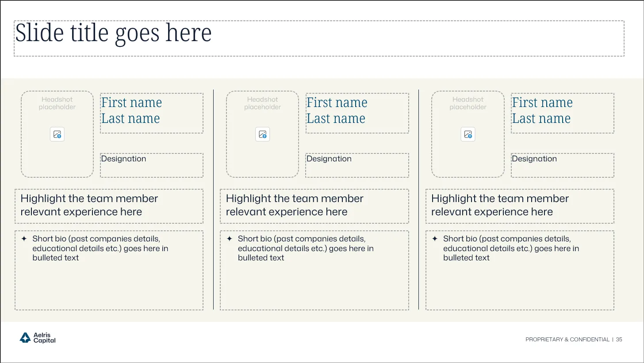Click the slide title placeholder text
Viewport: 644px width, 363px height.
point(114,34)
